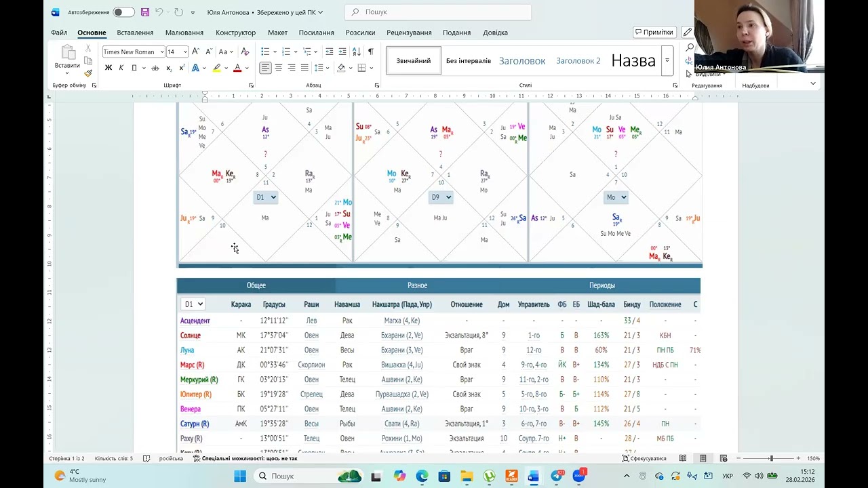
Task: Switch to the References (Посилання) tab
Action: point(316,33)
